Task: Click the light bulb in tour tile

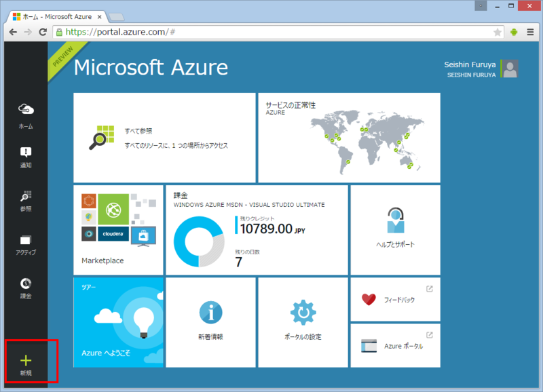Action: click(144, 321)
